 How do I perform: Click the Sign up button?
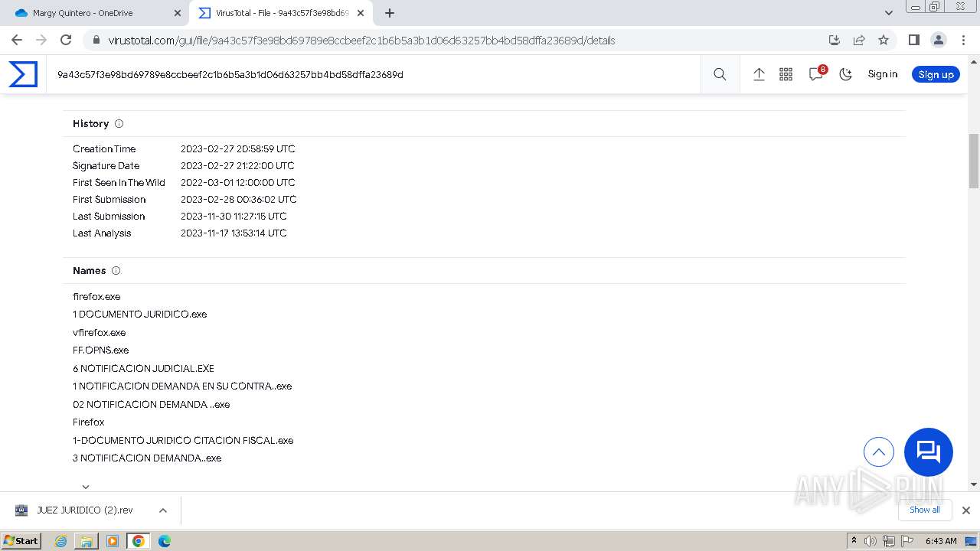point(936,74)
